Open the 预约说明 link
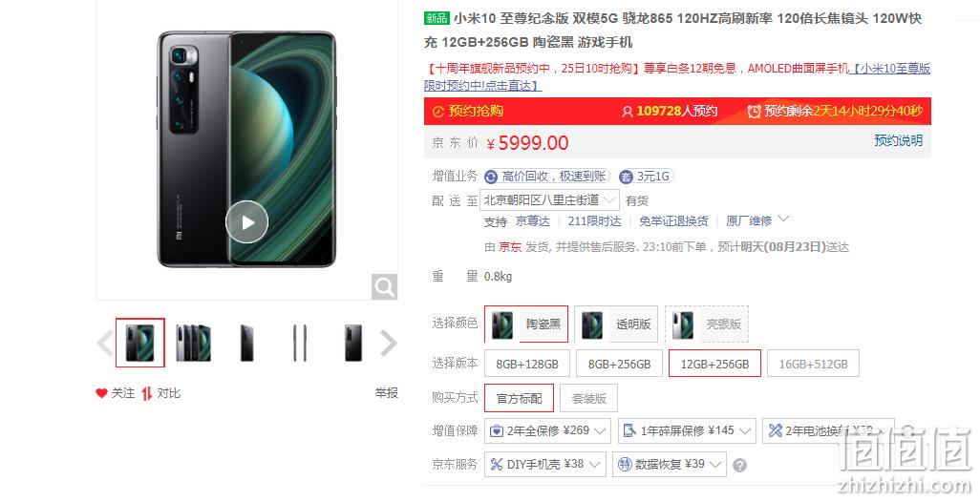980x502 pixels. [x=898, y=140]
